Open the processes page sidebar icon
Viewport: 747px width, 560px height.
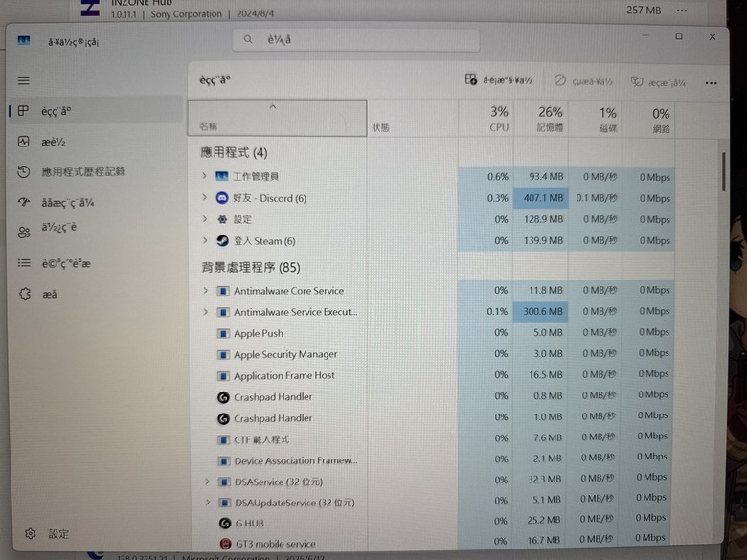(x=23, y=111)
